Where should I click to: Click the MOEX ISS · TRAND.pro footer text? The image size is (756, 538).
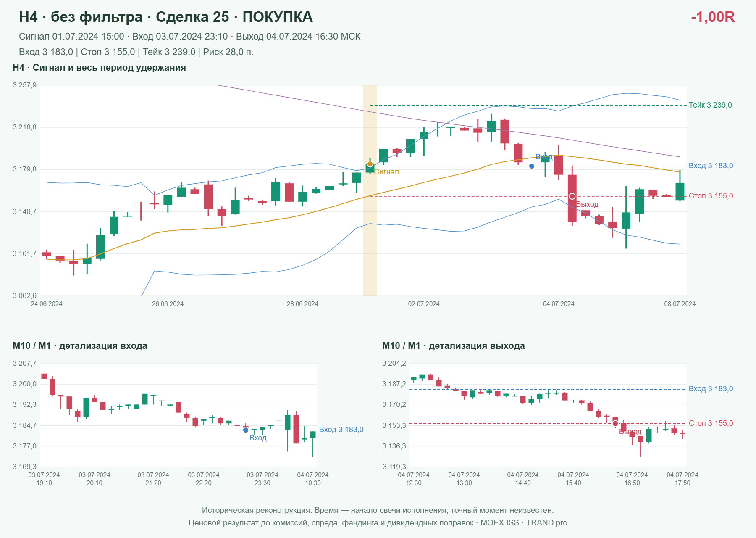(x=524, y=523)
